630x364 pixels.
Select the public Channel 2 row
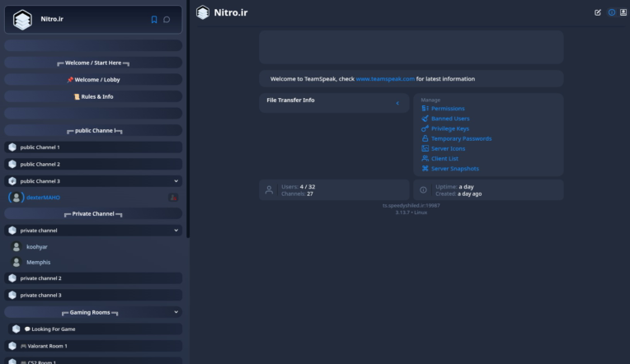(x=93, y=164)
